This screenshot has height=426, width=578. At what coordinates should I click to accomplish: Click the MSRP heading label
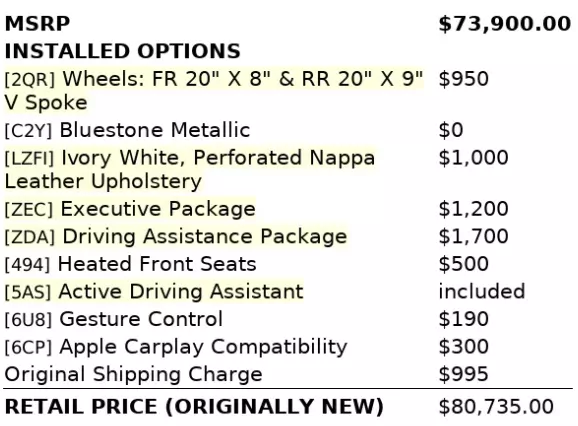[37, 24]
